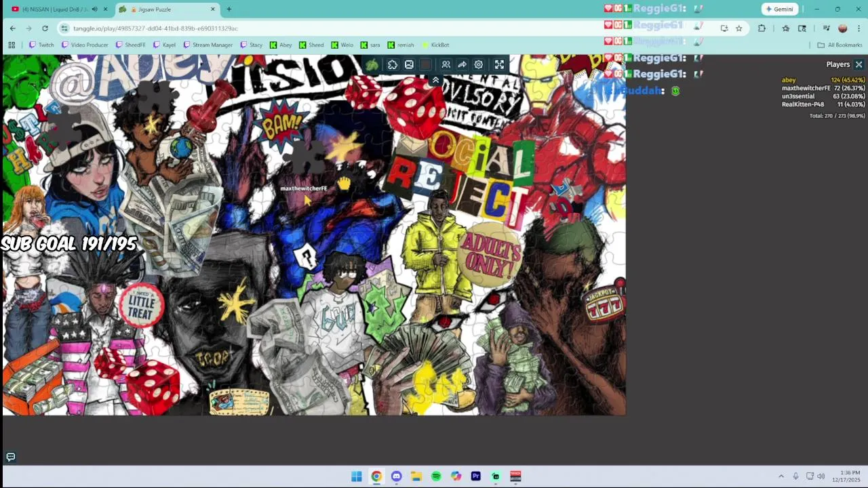Open game settings gear icon
This screenshot has height=488, width=868.
pyautogui.click(x=479, y=64)
